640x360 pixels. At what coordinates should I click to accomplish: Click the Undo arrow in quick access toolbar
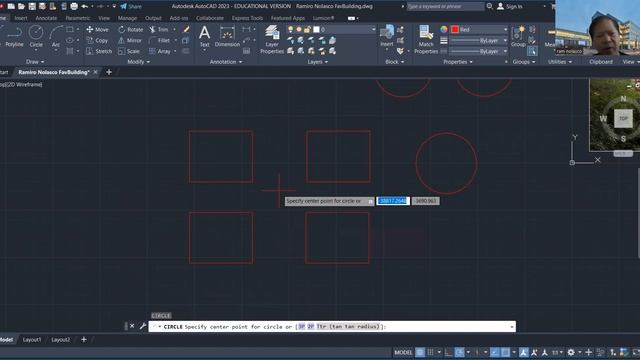(x=84, y=6)
